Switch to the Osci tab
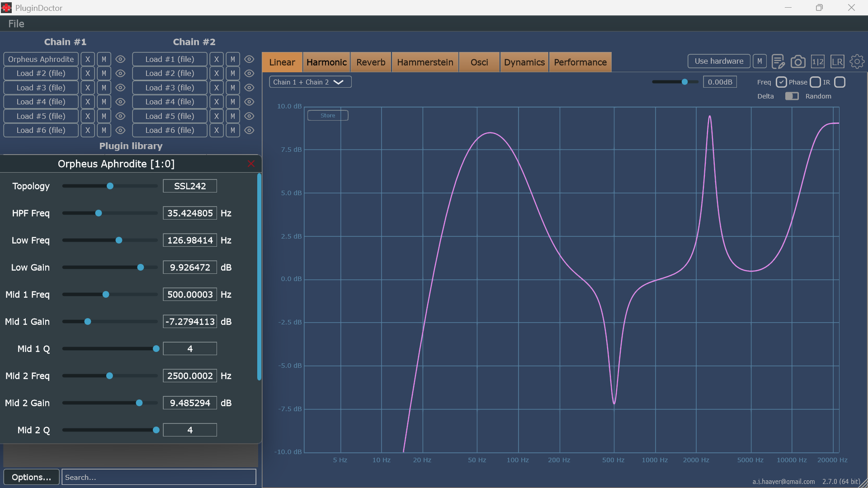Viewport: 868px width, 488px height. [x=479, y=62]
